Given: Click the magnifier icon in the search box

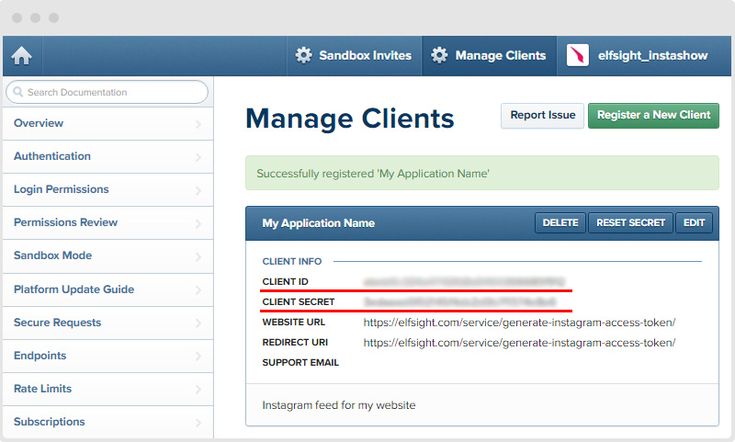Looking at the screenshot, I should (x=17, y=92).
